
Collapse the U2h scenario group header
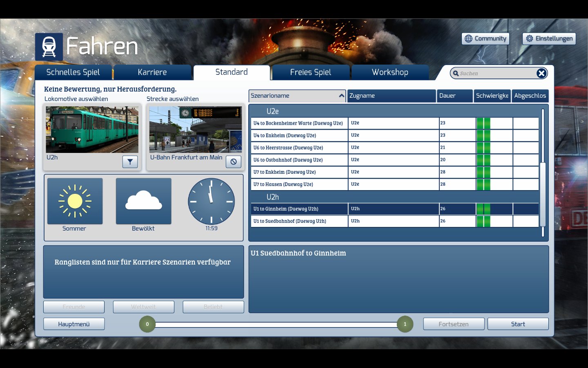point(272,197)
